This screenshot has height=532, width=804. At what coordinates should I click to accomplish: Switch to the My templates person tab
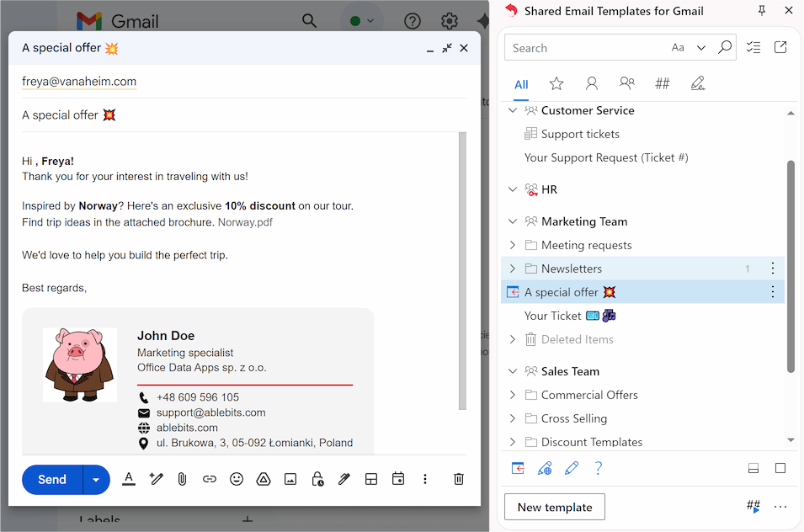click(592, 83)
